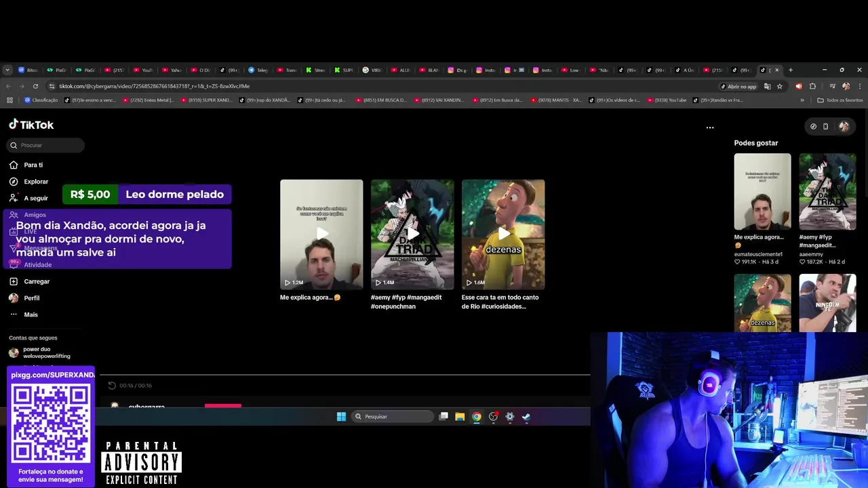The image size is (868, 488).
Task: Open the 'Todos os favoritos' folder
Action: click(x=840, y=100)
